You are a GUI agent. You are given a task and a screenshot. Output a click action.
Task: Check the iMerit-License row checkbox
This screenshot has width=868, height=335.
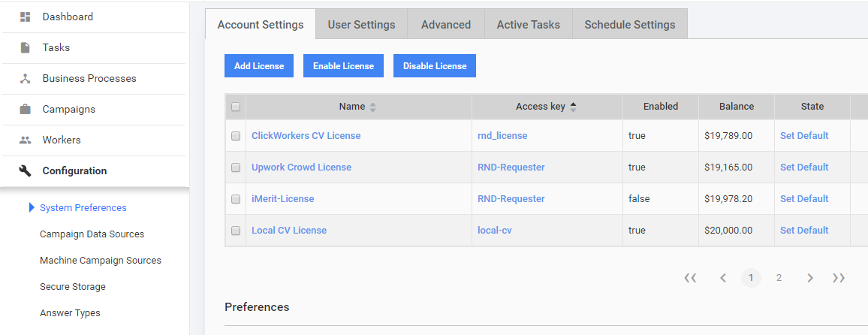pos(236,199)
